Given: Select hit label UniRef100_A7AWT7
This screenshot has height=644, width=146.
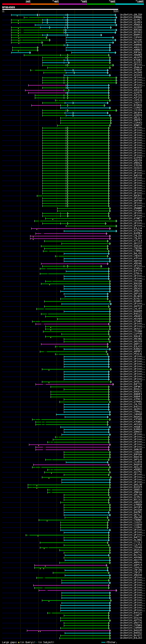Looking at the screenshot, I should [x=131, y=218].
